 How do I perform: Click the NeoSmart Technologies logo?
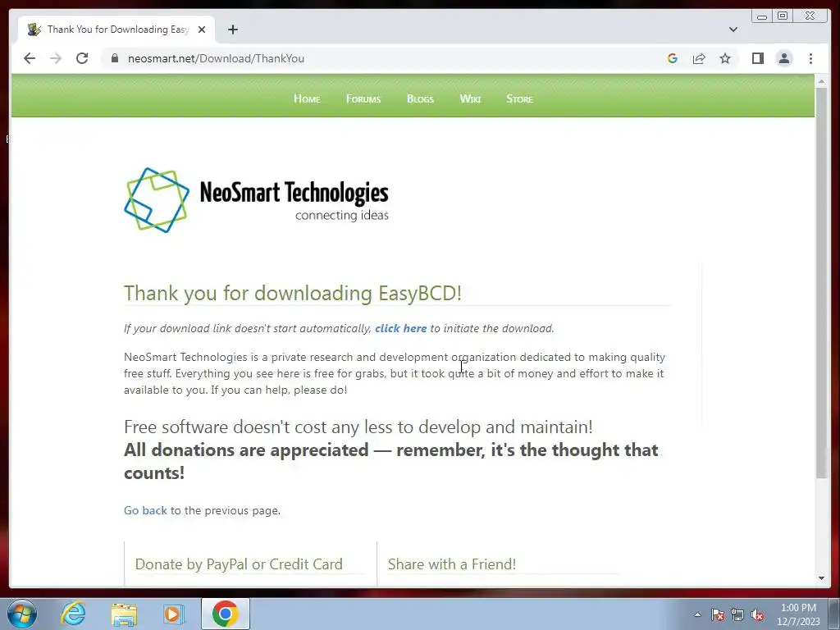click(x=256, y=200)
